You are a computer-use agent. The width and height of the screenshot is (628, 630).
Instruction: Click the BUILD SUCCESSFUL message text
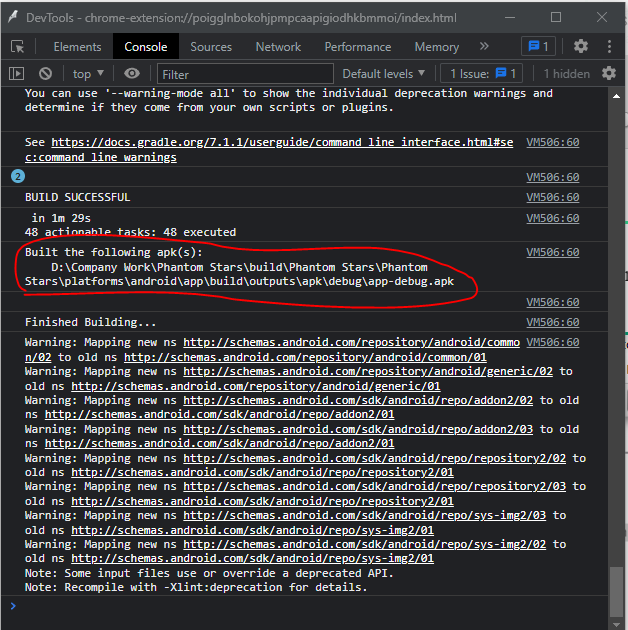pyautogui.click(x=78, y=197)
